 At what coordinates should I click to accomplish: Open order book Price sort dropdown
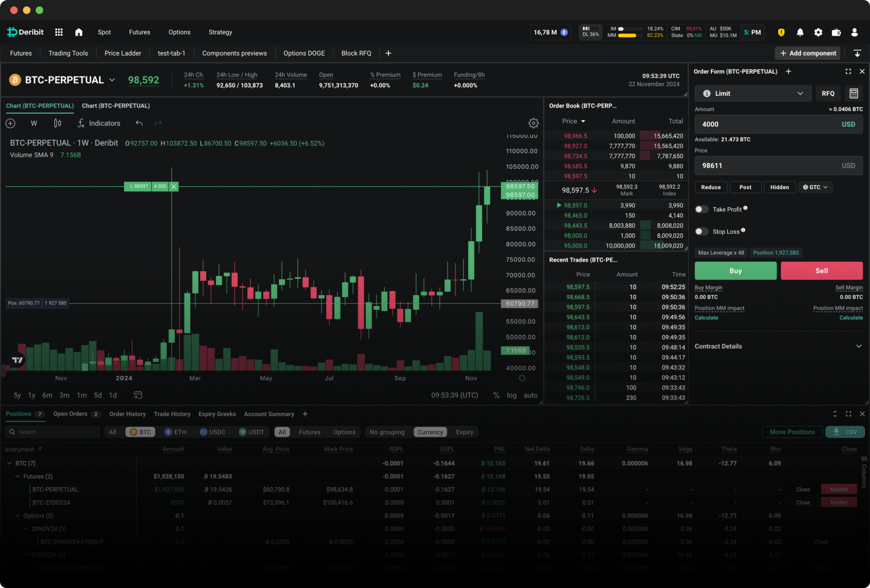[574, 121]
